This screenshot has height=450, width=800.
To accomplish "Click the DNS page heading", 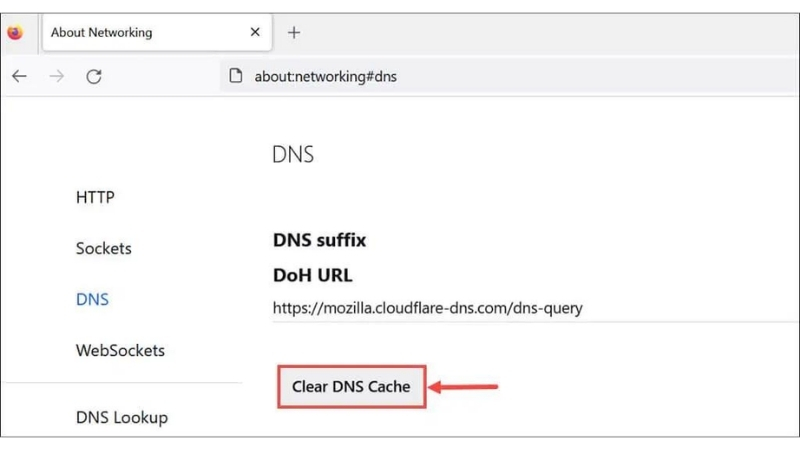I will pos(293,154).
